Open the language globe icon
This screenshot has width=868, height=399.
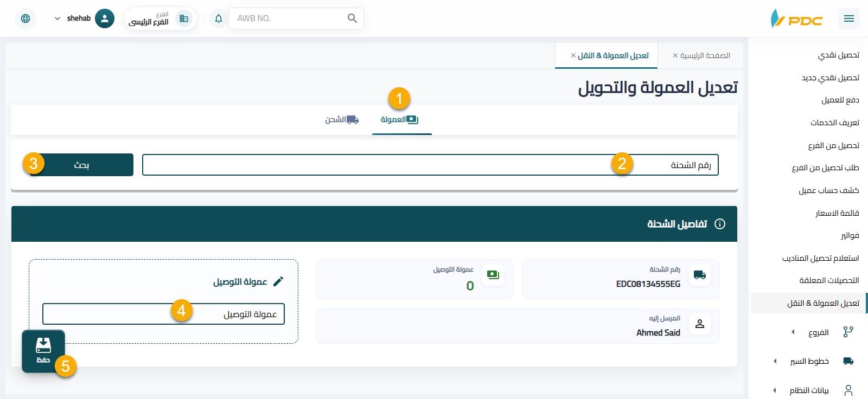[x=25, y=18]
